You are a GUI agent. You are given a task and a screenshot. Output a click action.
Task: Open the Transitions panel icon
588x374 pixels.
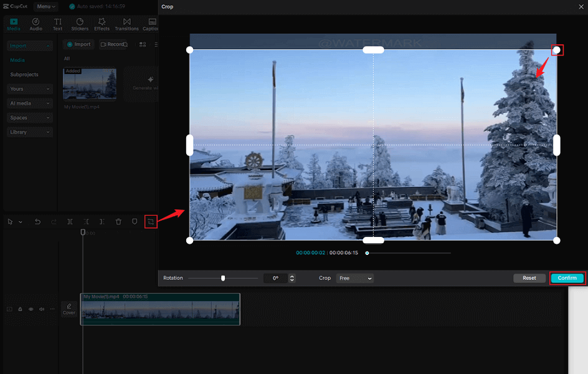(x=126, y=24)
